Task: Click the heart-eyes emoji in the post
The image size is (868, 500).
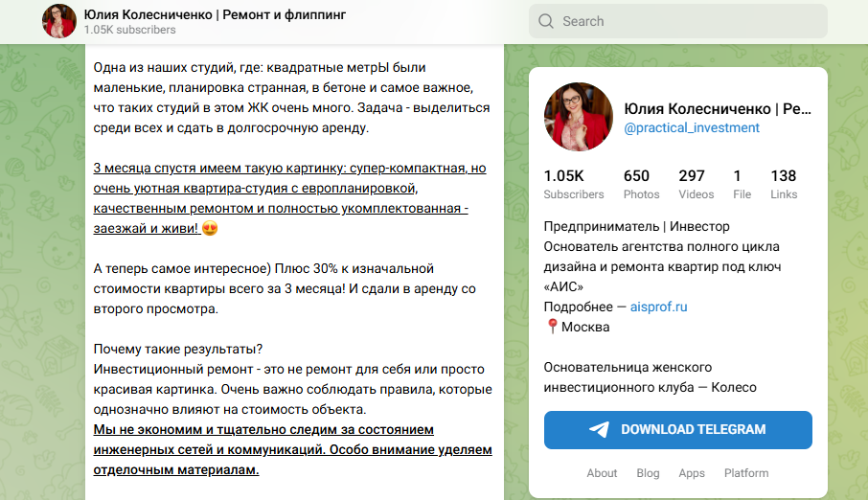Action: coord(210,228)
